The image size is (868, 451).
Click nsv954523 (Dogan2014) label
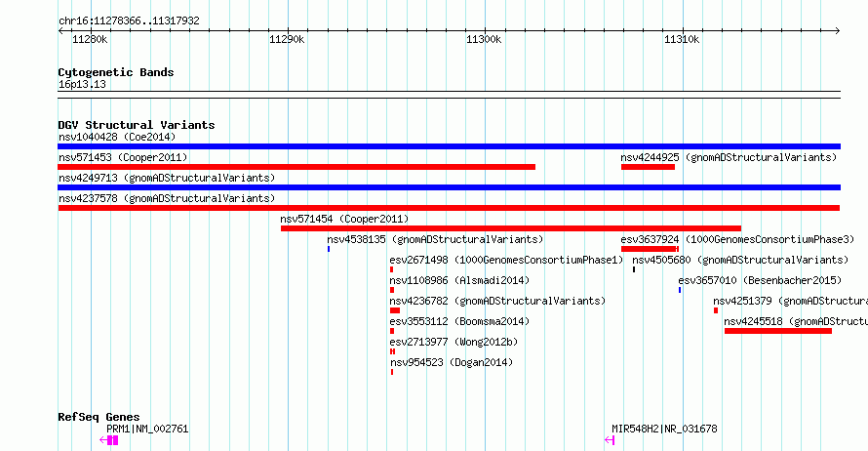(x=452, y=362)
